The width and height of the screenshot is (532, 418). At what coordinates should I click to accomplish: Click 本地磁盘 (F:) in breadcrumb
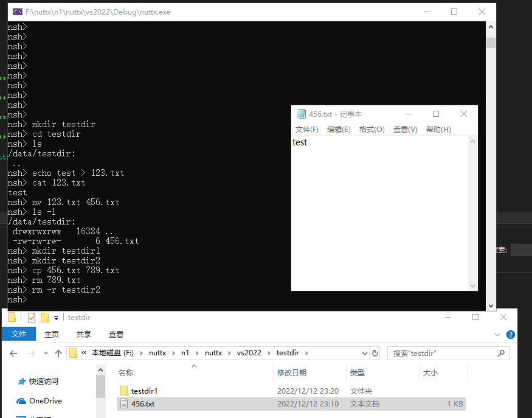112,353
